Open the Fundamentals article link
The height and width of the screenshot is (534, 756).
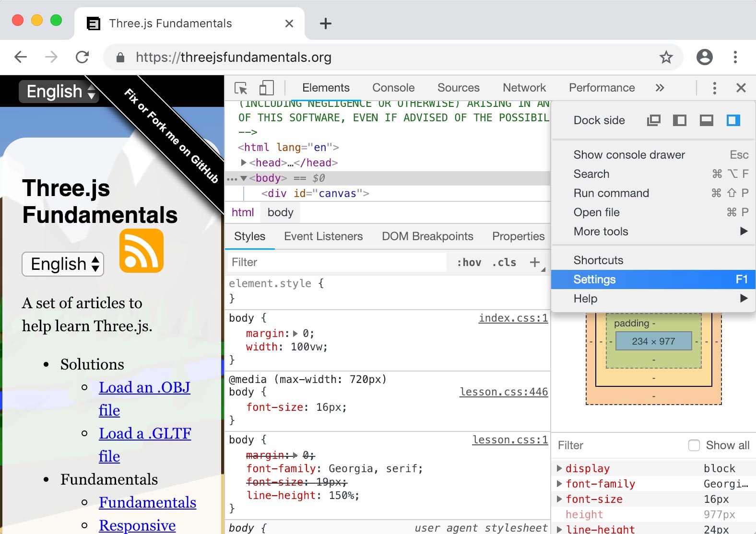coord(147,502)
